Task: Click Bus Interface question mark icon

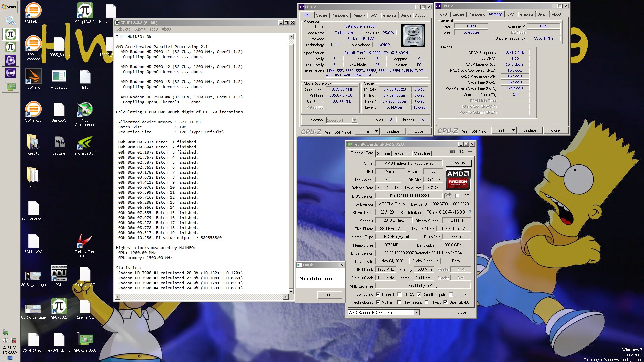Action: 470,212
